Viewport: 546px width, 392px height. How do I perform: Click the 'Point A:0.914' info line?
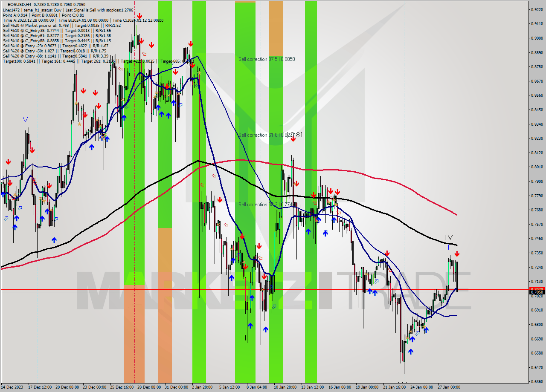[x=44, y=15]
